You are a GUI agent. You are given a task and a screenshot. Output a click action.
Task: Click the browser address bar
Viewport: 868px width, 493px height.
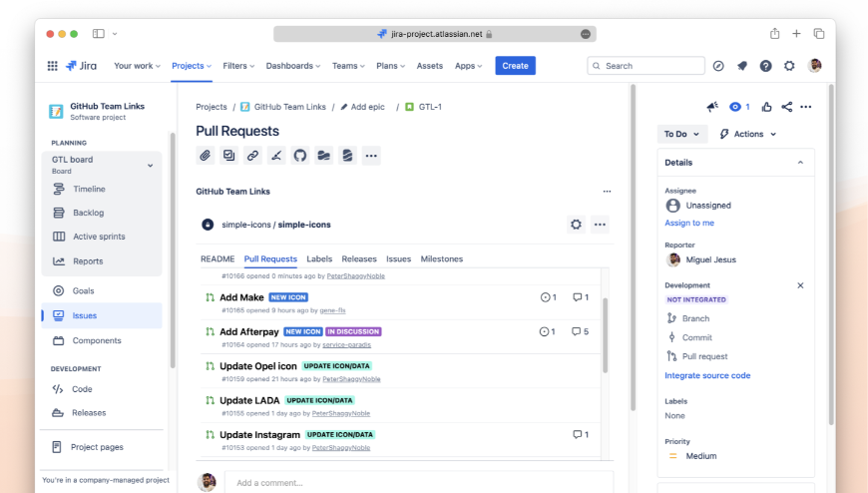click(435, 34)
